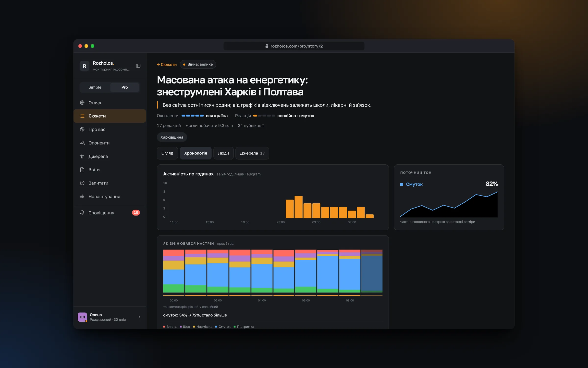
Task: Click the tallest orange activity bar
Action: (298, 207)
